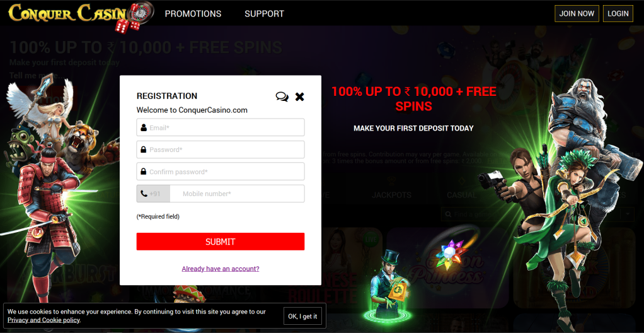Open the +91 country code selector
Image resolution: width=644 pixels, height=333 pixels.
coord(153,194)
